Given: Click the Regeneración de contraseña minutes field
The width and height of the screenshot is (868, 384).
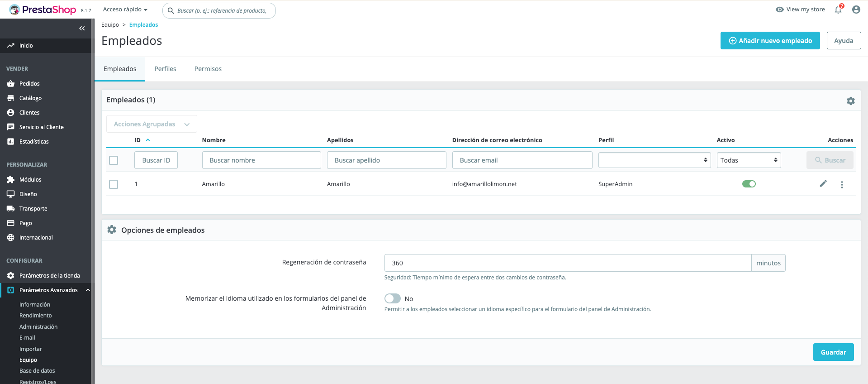Looking at the screenshot, I should 568,263.
